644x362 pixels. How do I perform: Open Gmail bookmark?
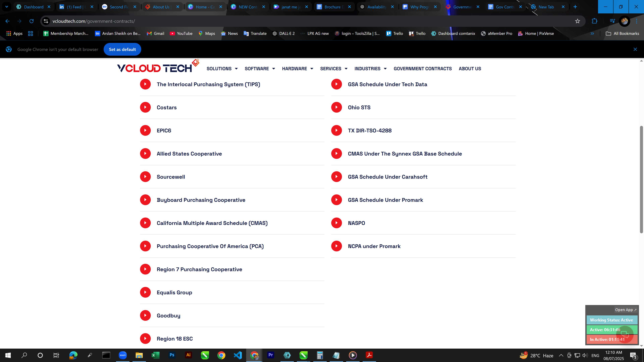click(x=155, y=34)
